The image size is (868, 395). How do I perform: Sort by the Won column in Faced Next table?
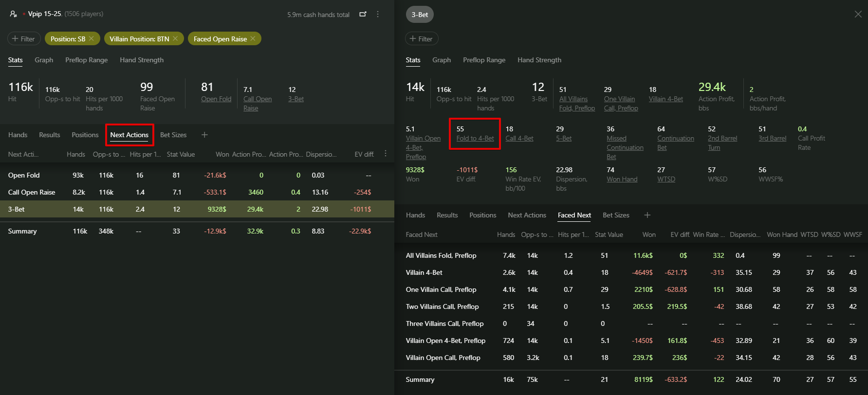pos(648,234)
